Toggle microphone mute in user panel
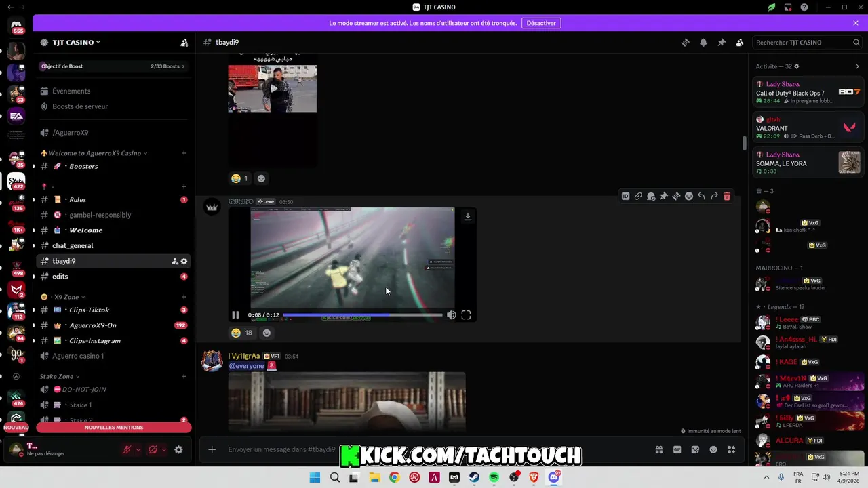Image resolution: width=868 pixels, height=488 pixels. click(127, 449)
